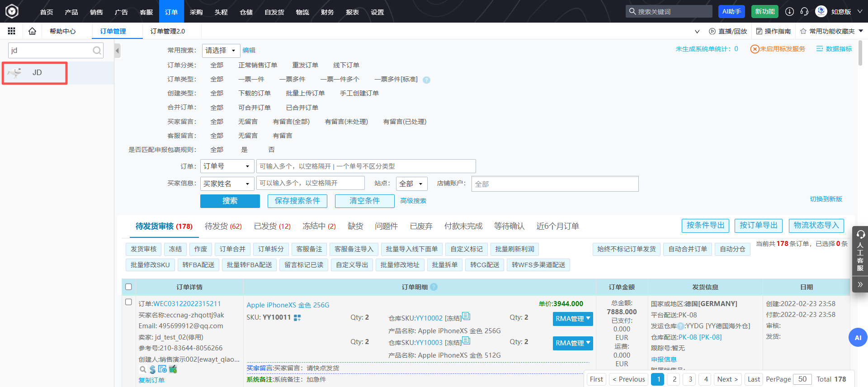Click the 按条件导出 button
The height and width of the screenshot is (387, 868).
pos(705,226)
